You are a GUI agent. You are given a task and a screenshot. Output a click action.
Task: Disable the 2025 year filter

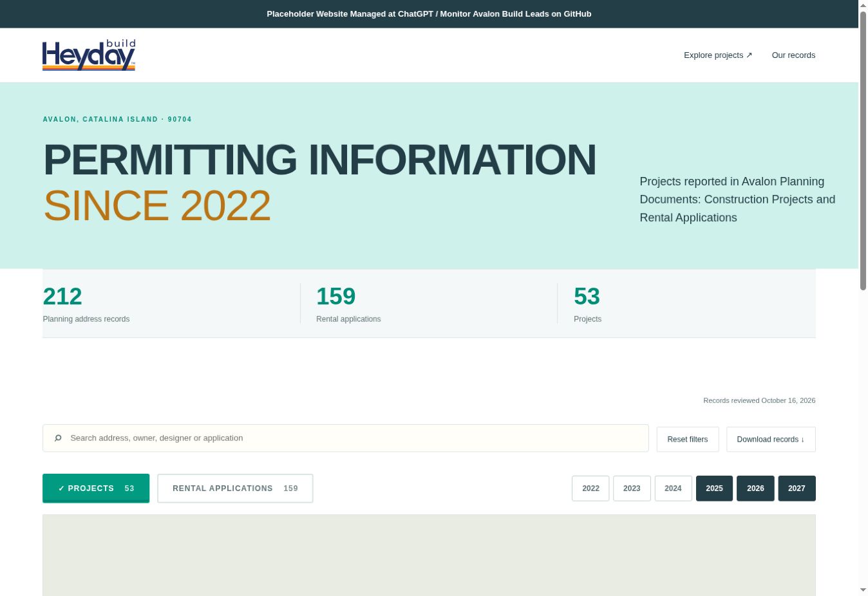pos(714,489)
